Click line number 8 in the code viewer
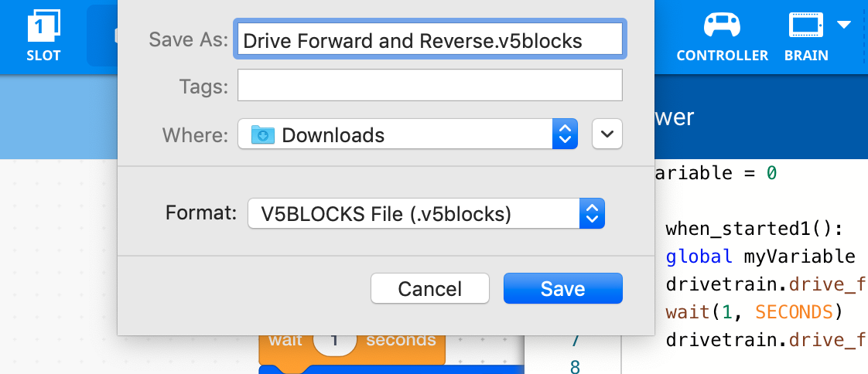 (573, 366)
